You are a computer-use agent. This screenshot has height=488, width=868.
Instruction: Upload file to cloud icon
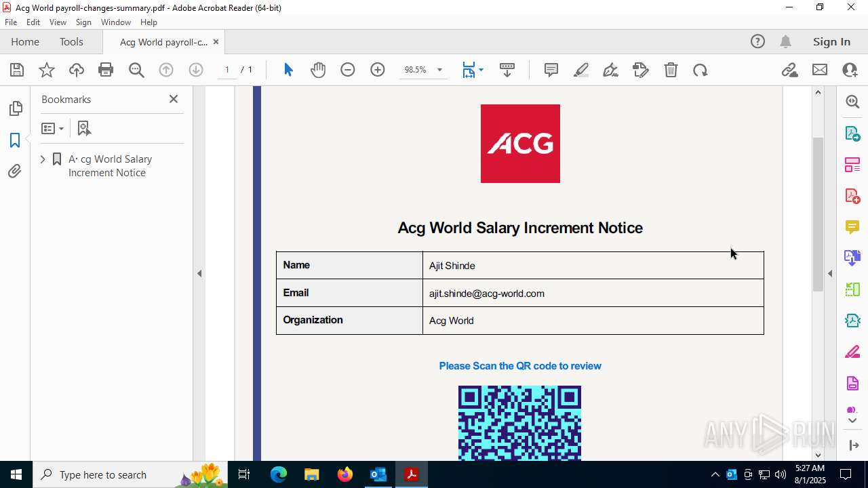pyautogui.click(x=77, y=70)
